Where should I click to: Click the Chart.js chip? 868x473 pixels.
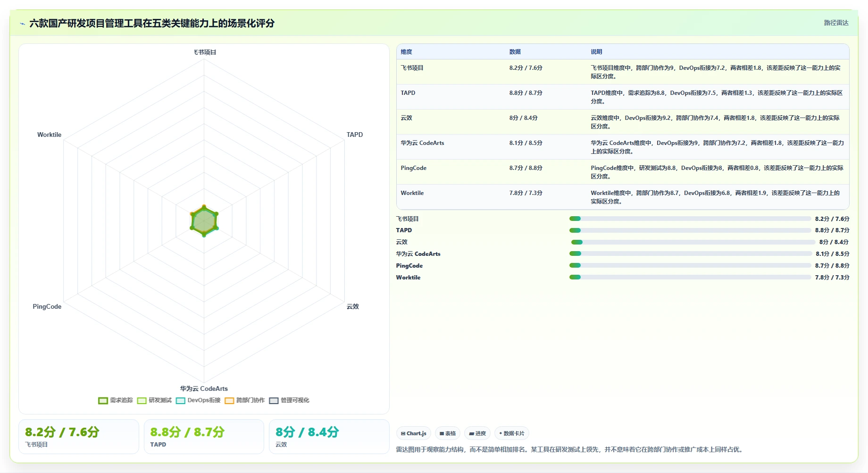pyautogui.click(x=414, y=433)
